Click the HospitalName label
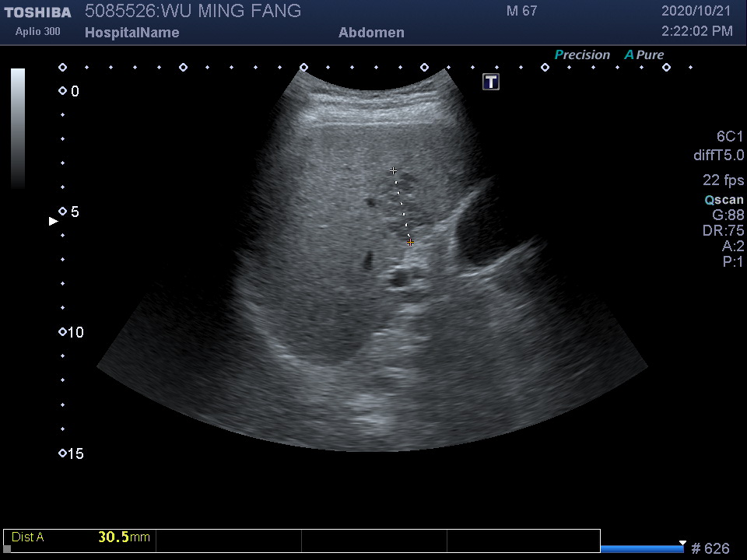Screen dimensions: 747x560 132,33
